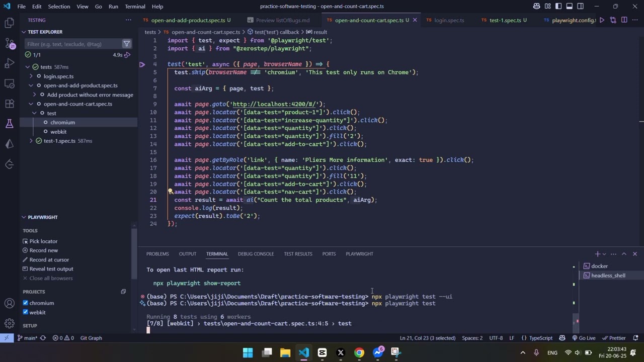Toggle the chromium project checkbox
This screenshot has width=644, height=362.
point(26,303)
